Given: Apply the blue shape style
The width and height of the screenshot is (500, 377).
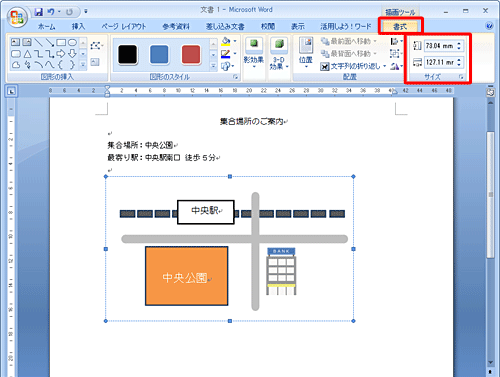Looking at the screenshot, I should [x=159, y=54].
